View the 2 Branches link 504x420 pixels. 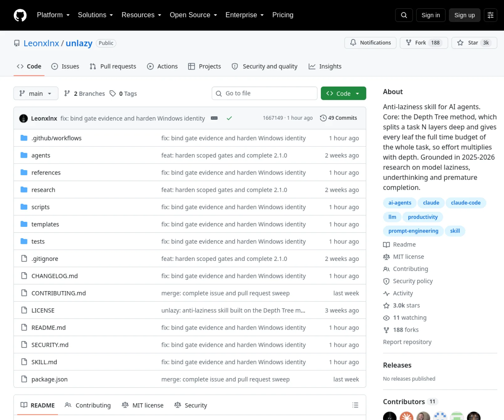click(x=84, y=94)
